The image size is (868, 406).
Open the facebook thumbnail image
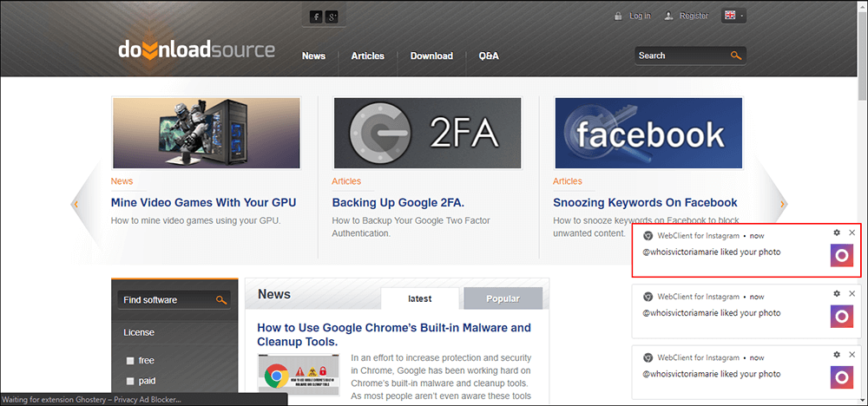click(x=648, y=133)
